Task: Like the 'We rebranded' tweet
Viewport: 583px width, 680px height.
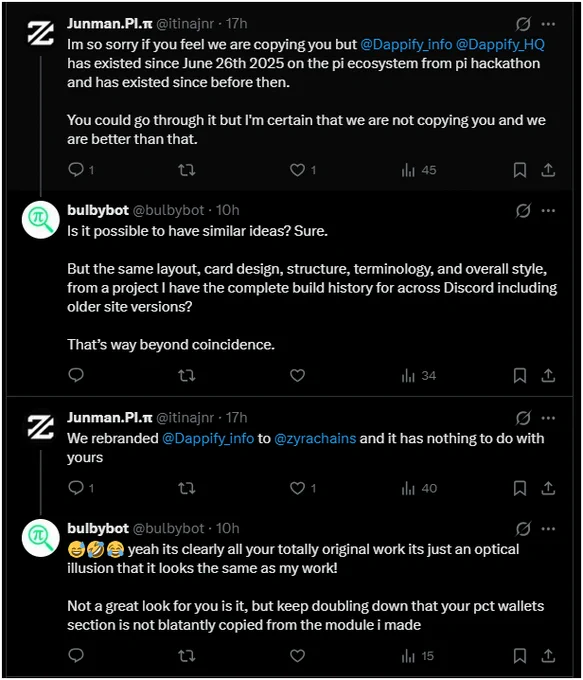Action: [x=297, y=488]
